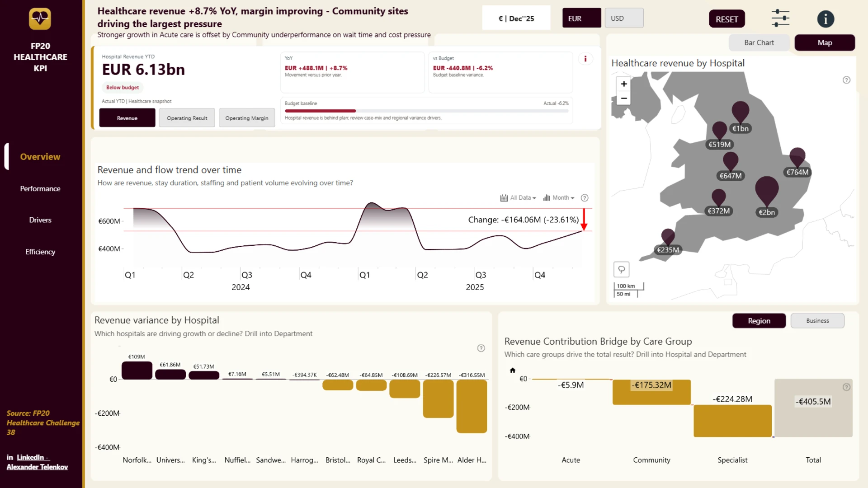The height and width of the screenshot is (488, 868).
Task: Activate the map lasso selection icon
Action: click(x=622, y=269)
